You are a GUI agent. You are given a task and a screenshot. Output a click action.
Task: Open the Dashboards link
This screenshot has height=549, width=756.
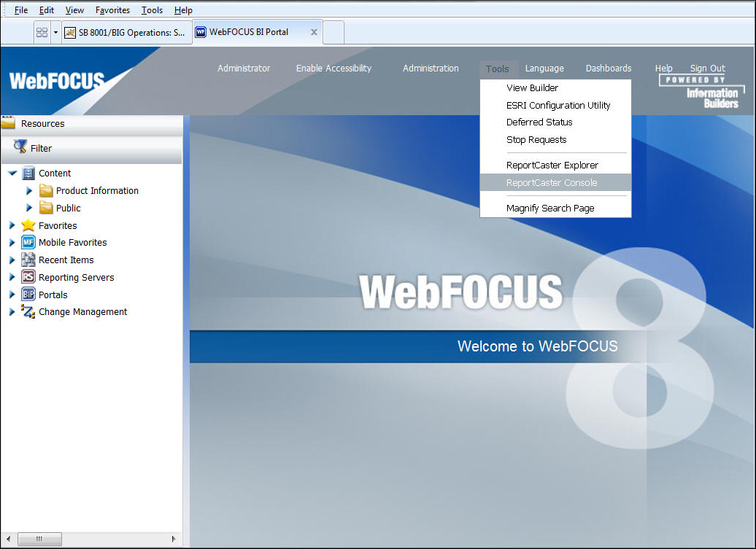click(x=609, y=69)
